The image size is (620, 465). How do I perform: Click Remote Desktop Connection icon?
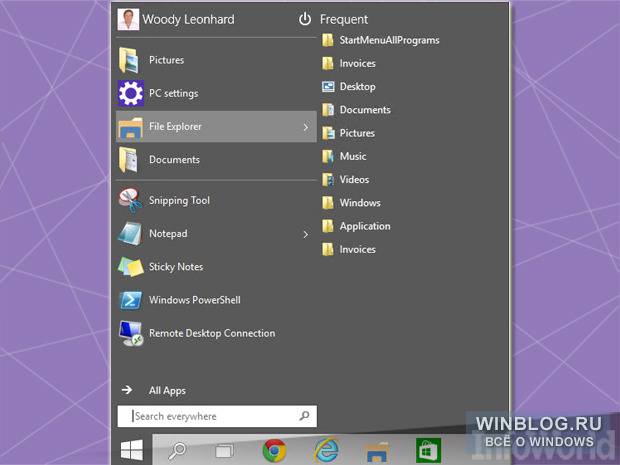[x=131, y=333]
